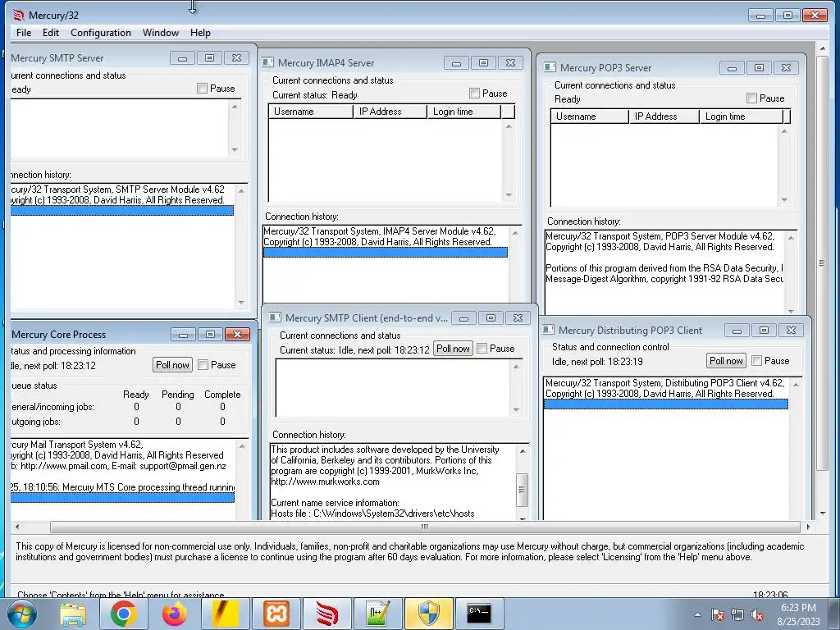The width and height of the screenshot is (840, 630).
Task: Click Distributing POP3 Client window icon
Action: tap(549, 330)
